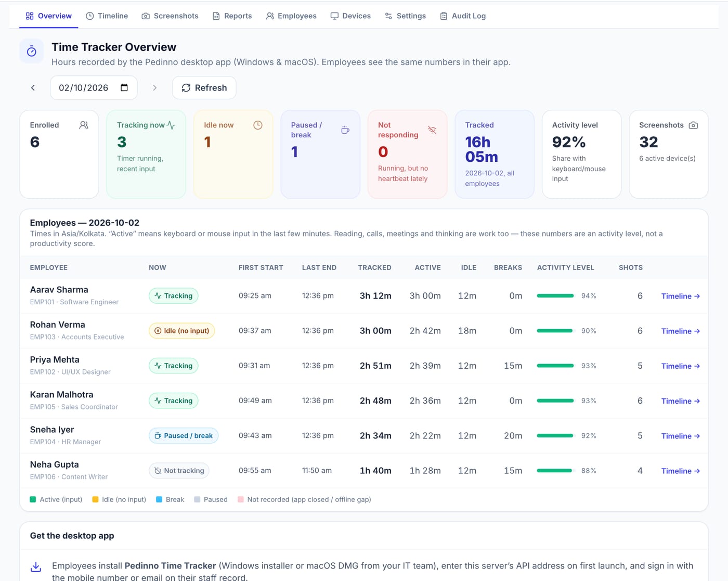
Task: Click Neha Gupta's 88% activity level bar
Action: tap(556, 471)
